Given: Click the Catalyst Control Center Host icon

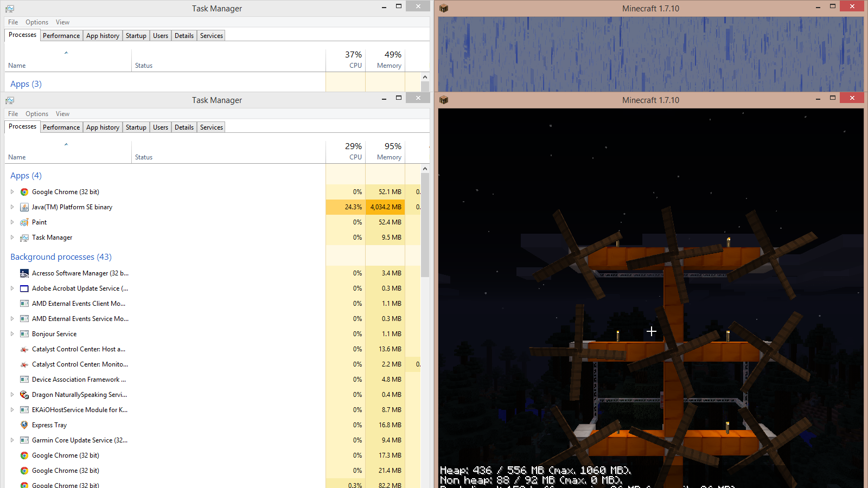Looking at the screenshot, I should (x=24, y=349).
